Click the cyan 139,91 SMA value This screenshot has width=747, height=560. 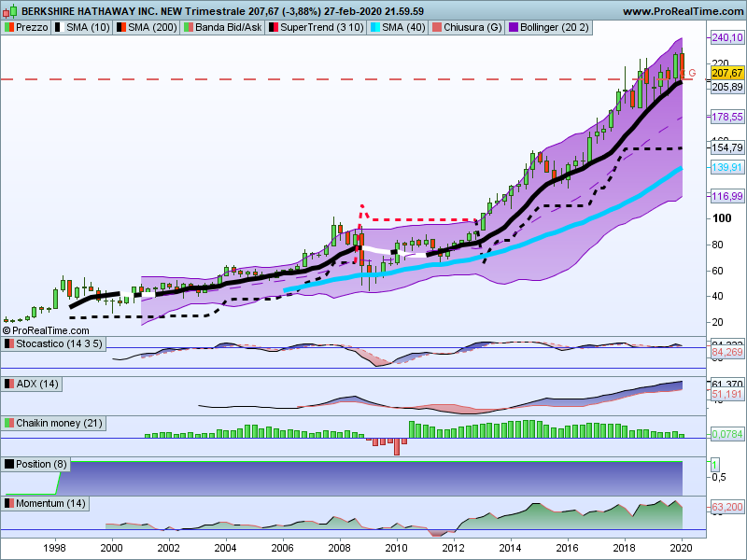pos(727,167)
